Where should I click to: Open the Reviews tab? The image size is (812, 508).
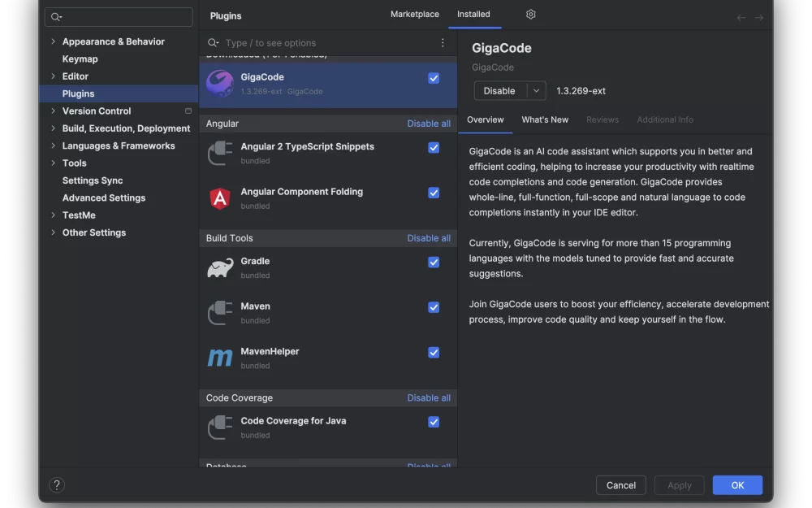pos(603,119)
